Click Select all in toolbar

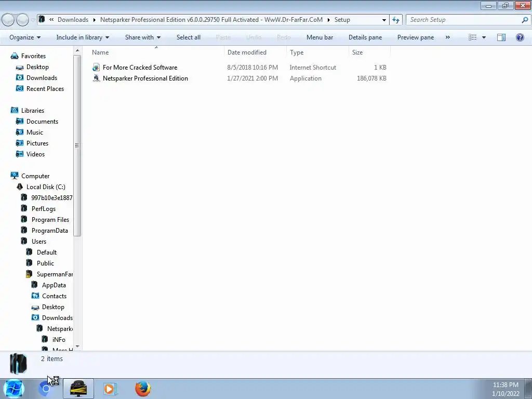pyautogui.click(x=188, y=37)
